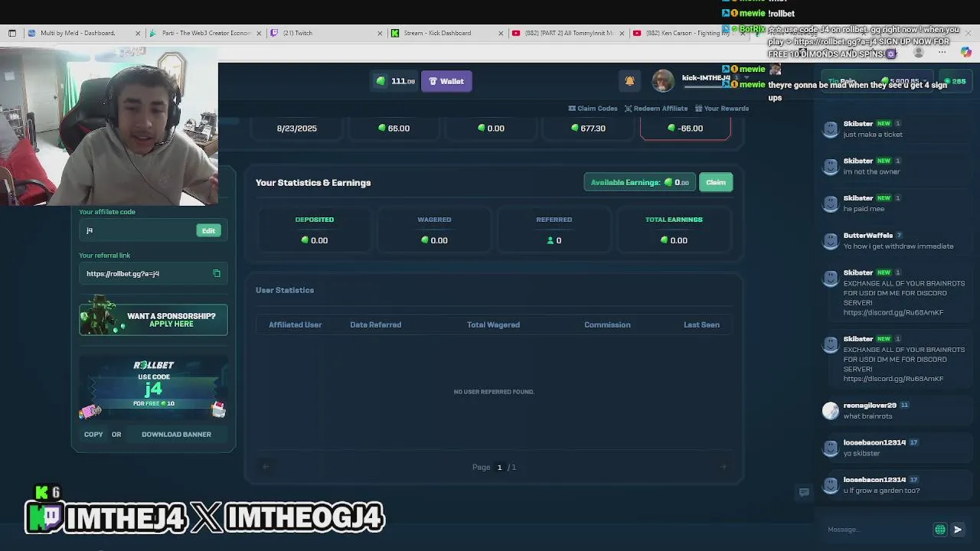Image resolution: width=980 pixels, height=551 pixels.
Task: Click the 111.08 balance display
Action: [x=396, y=81]
